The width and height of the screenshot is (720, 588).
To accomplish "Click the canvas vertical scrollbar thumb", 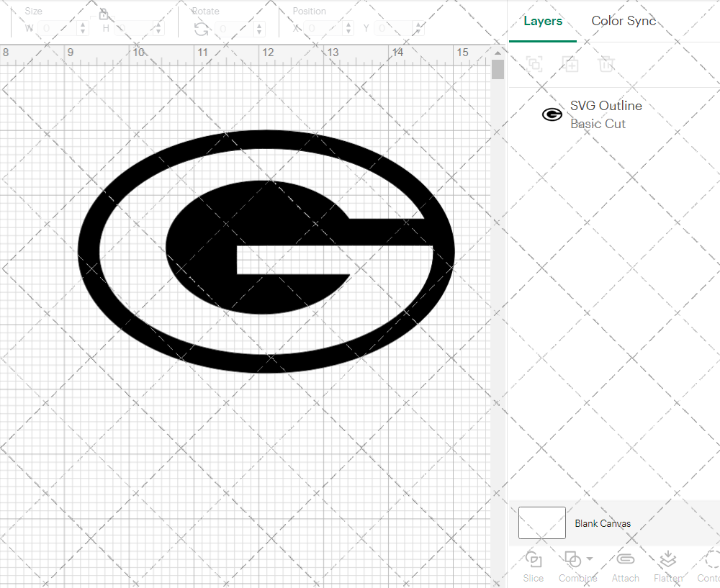I will (498, 70).
